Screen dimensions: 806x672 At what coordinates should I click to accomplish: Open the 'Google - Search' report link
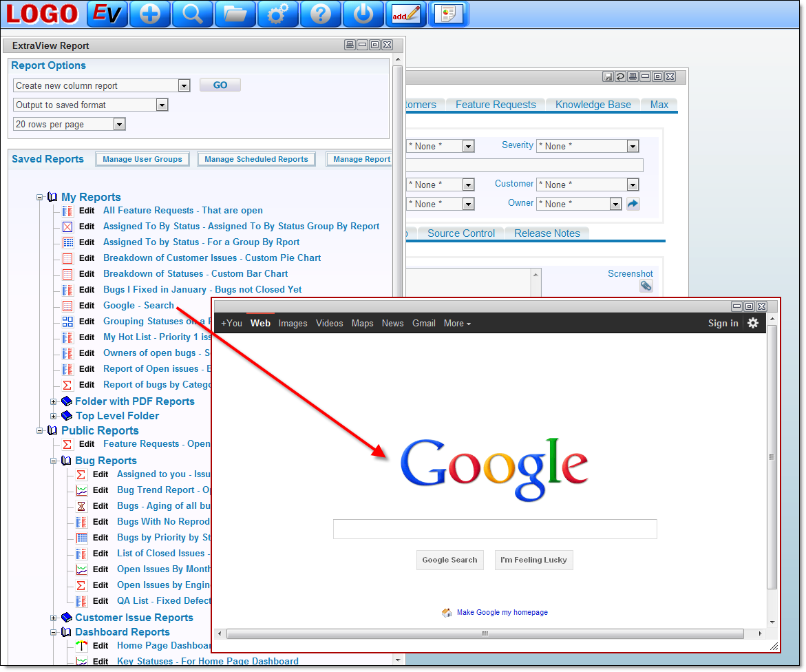138,306
